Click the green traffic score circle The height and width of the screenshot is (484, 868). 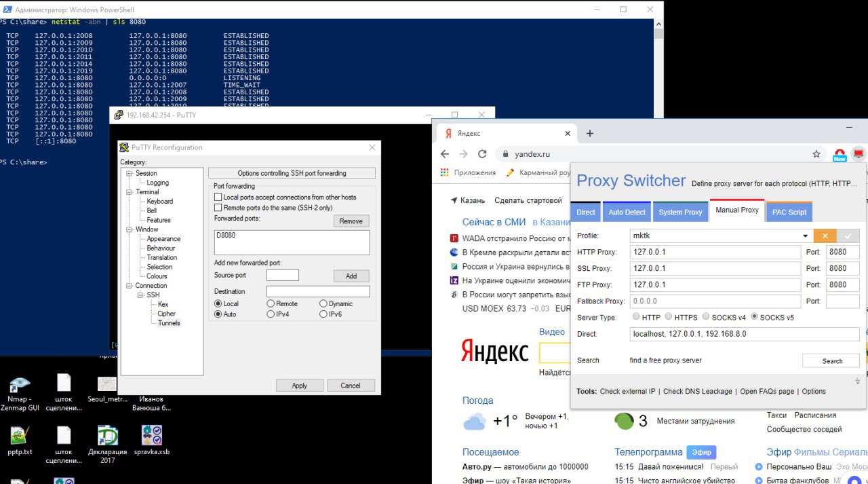pyautogui.click(x=624, y=421)
